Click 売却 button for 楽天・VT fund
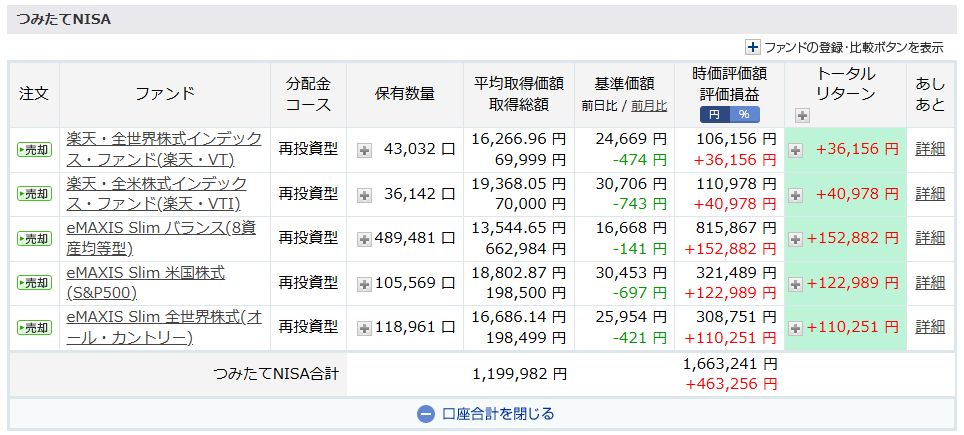Image resolution: width=964 pixels, height=435 pixels. [x=34, y=149]
